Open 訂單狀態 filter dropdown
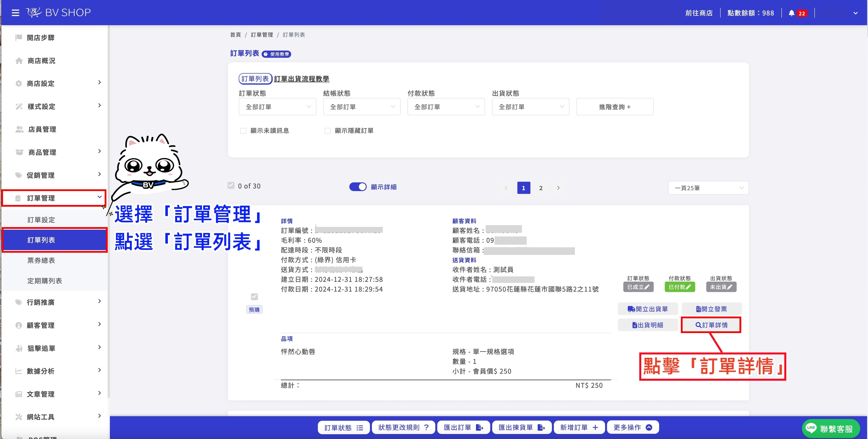Viewport: 868px width, 439px height. coord(277,107)
